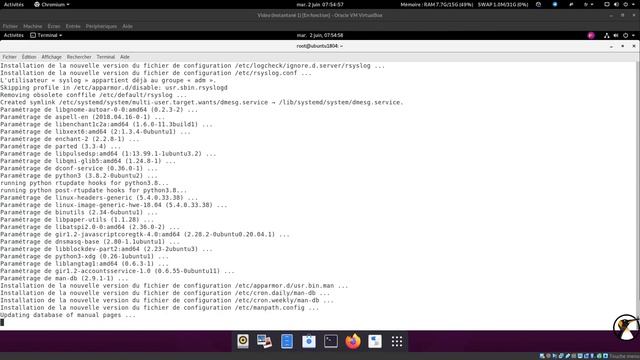Screen dimensions: 640x360
Task: Click the line mentioning /etc/cron.weekly/man-db
Action: [x=167, y=300]
